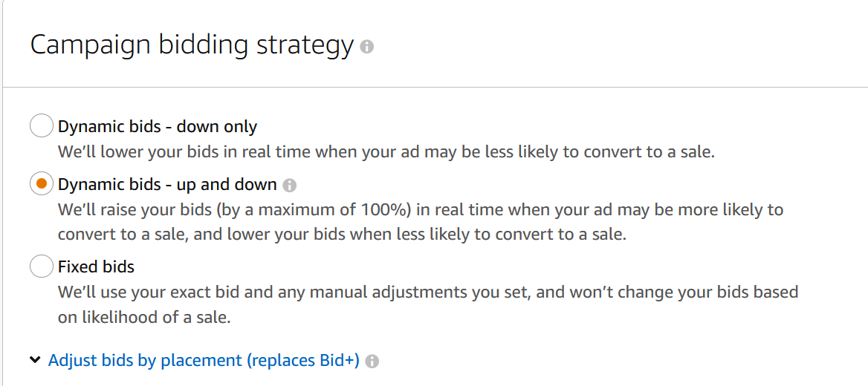Expand the Adjust bids by placement chevron
Screen dimensions: 868x386
tap(35, 361)
